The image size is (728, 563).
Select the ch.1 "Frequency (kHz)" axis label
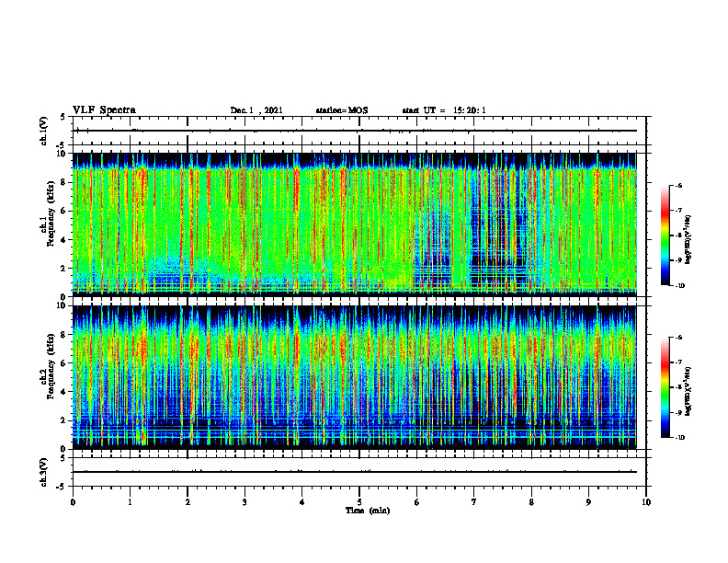pos(51,213)
